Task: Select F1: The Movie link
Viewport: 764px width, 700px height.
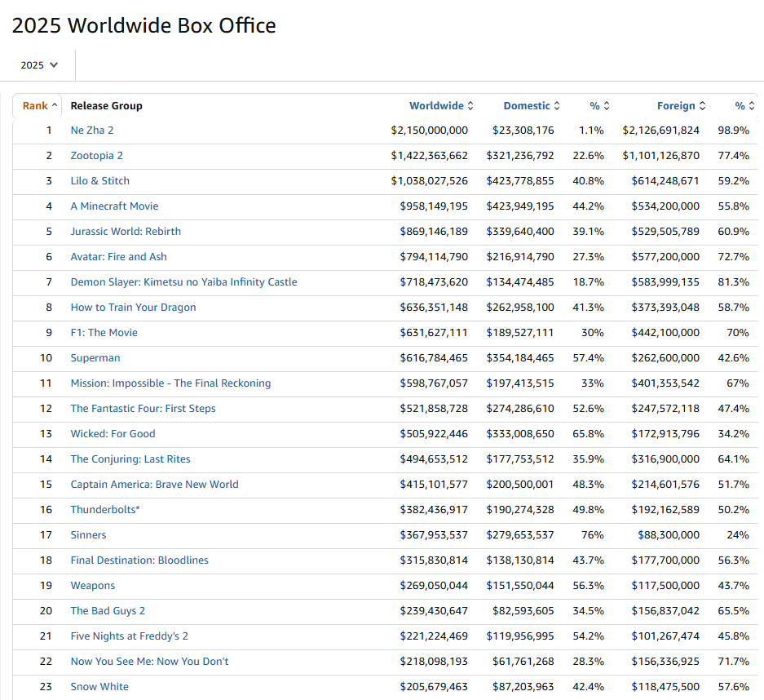Action: (104, 333)
